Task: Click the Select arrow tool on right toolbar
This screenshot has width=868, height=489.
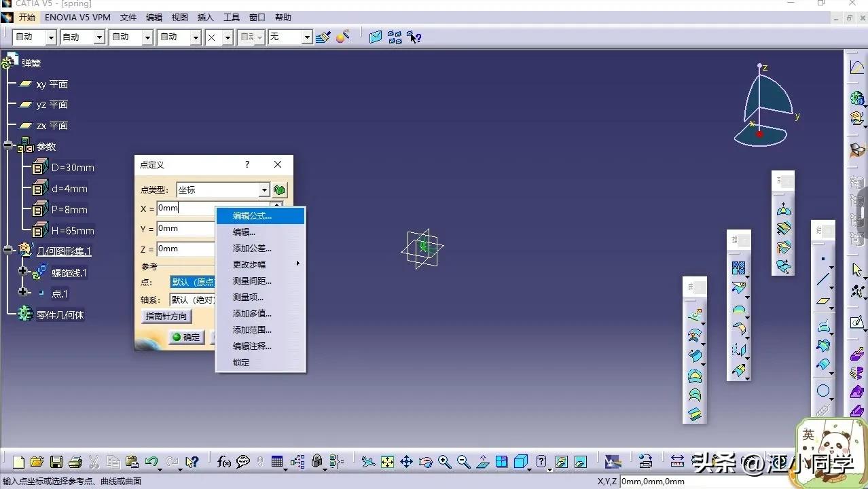Action: click(857, 270)
